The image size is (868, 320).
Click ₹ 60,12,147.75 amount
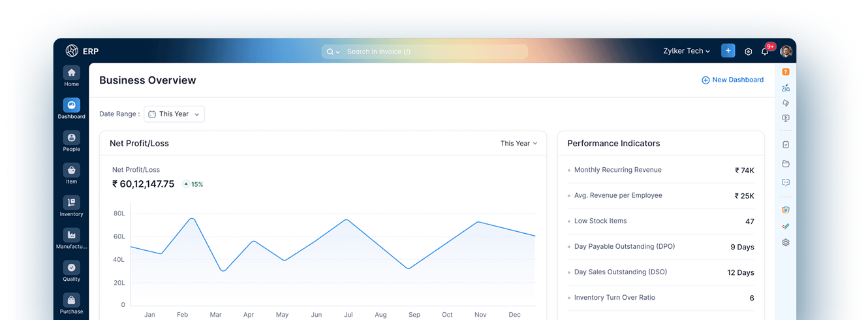[x=143, y=184]
